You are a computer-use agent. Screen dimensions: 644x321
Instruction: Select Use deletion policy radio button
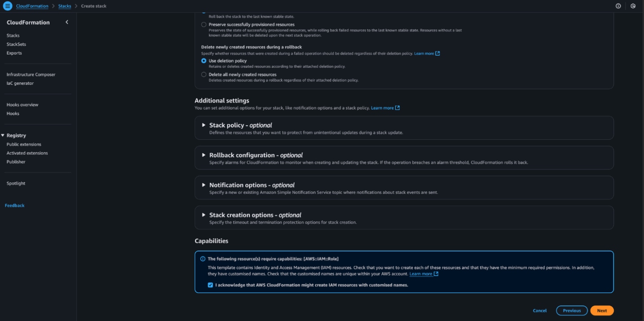pos(204,61)
